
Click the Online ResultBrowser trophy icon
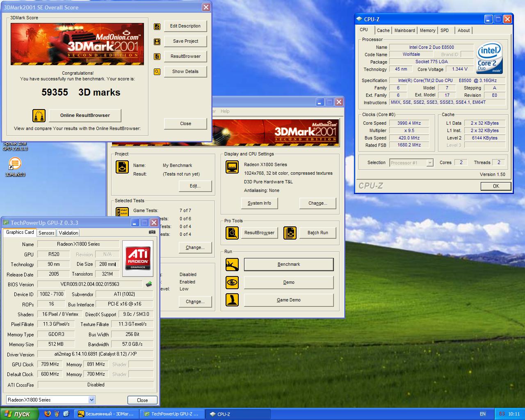click(39, 115)
